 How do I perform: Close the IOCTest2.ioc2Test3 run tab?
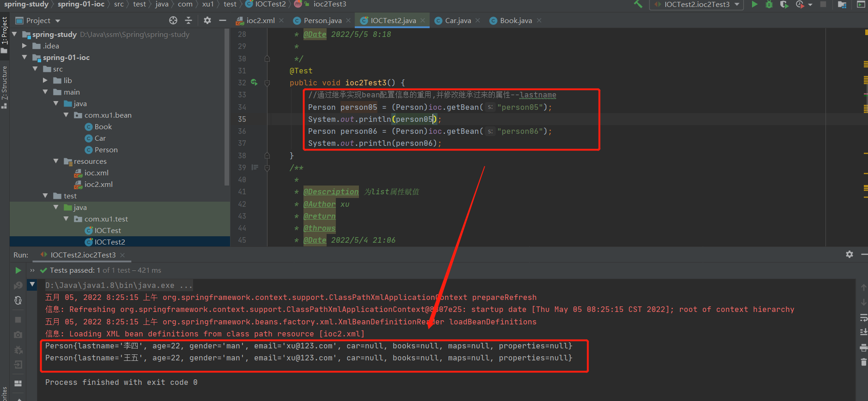click(122, 255)
